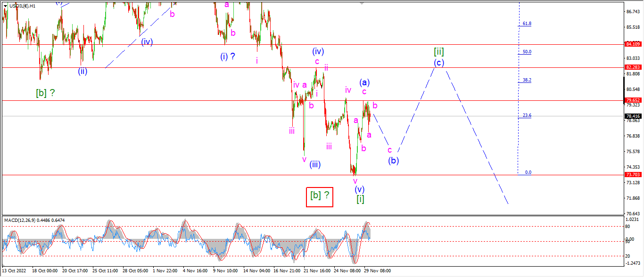Select the current price label 78.416
644x277 pixels.
coord(632,116)
